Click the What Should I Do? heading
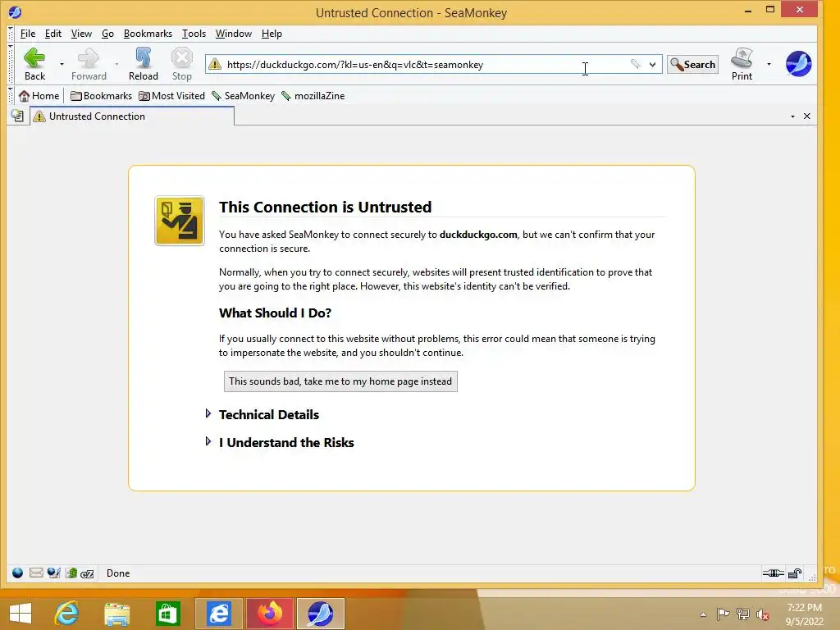The width and height of the screenshot is (840, 630). click(x=275, y=313)
